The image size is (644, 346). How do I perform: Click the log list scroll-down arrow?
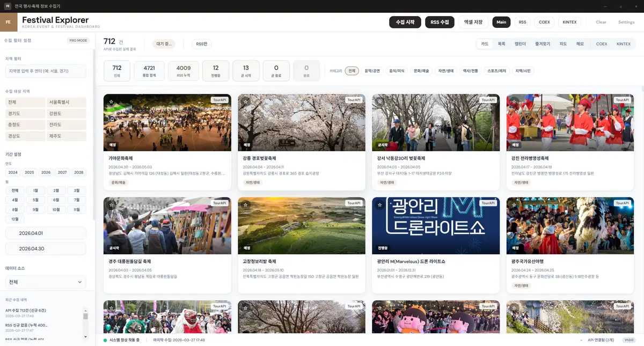(85, 336)
